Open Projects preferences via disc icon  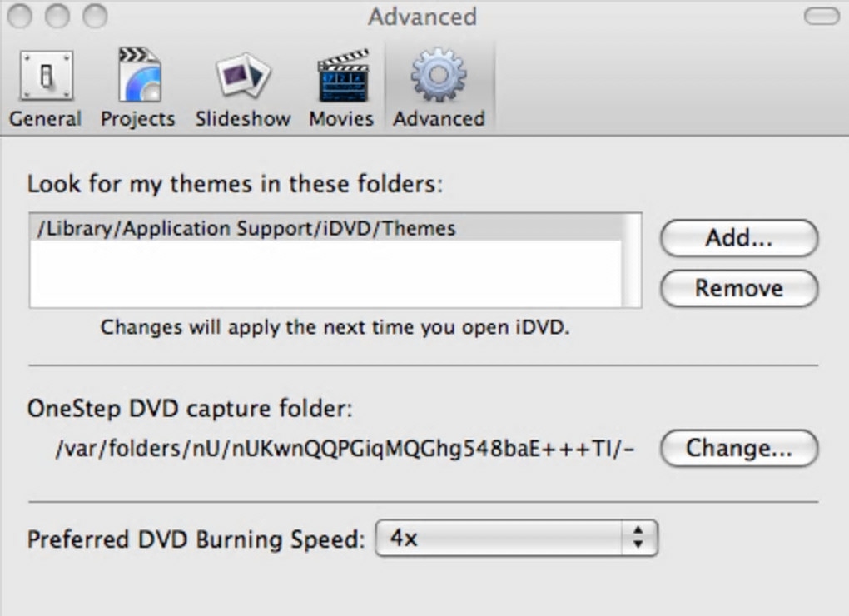138,76
